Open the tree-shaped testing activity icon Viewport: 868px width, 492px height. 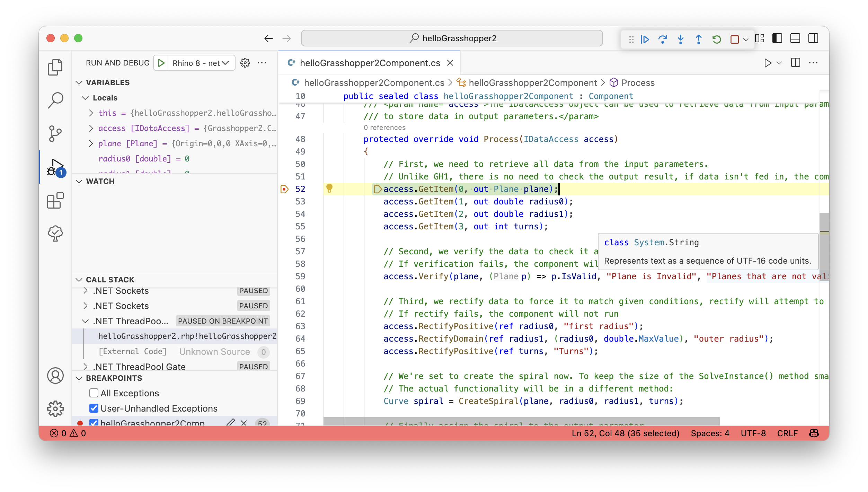pos(55,234)
